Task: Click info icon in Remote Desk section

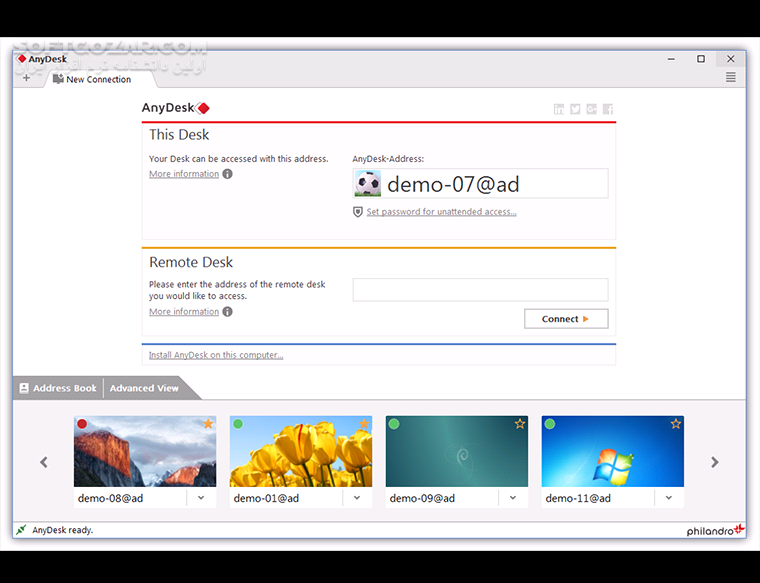Action: 227,311
